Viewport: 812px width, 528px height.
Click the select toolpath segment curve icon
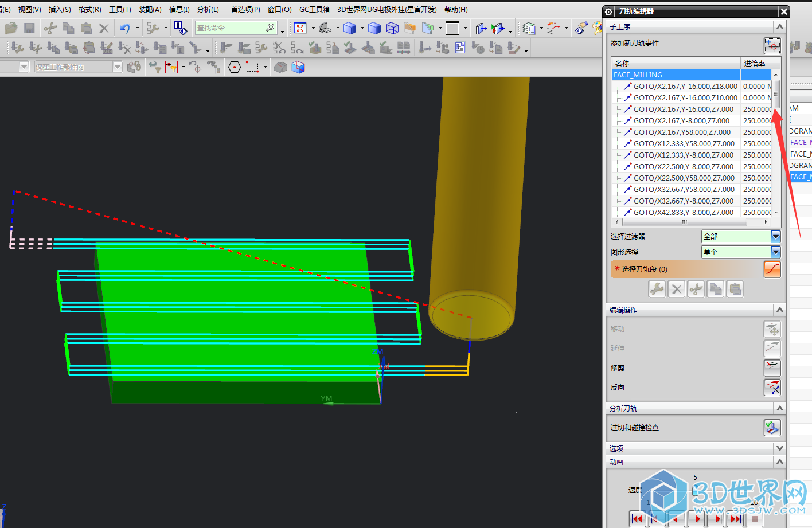(772, 269)
